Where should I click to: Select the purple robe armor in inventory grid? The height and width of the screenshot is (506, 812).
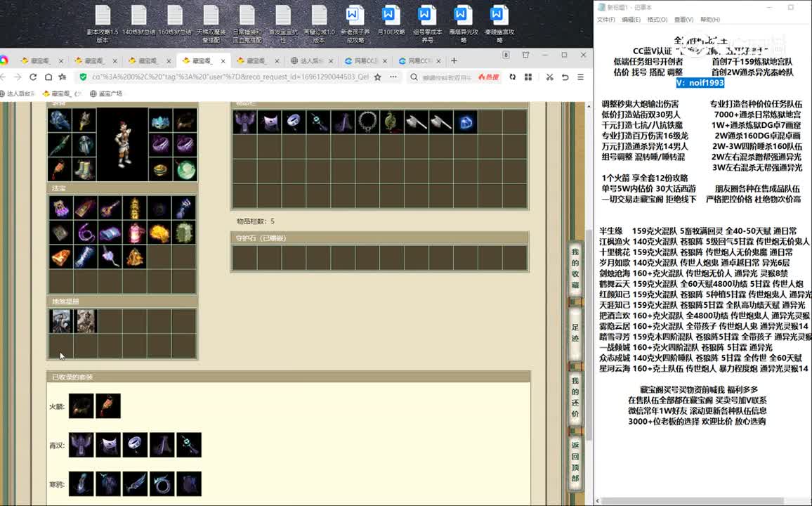(244, 122)
